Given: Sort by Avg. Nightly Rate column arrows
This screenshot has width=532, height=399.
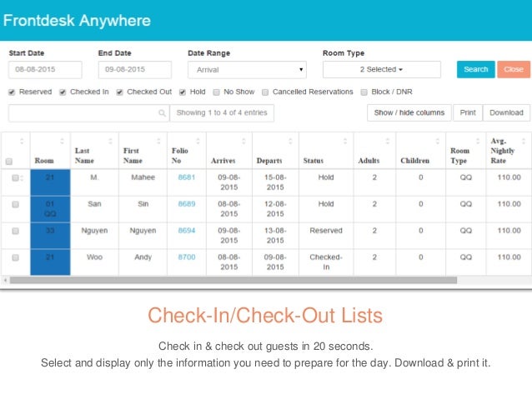Looking at the screenshot, I should tap(524, 141).
